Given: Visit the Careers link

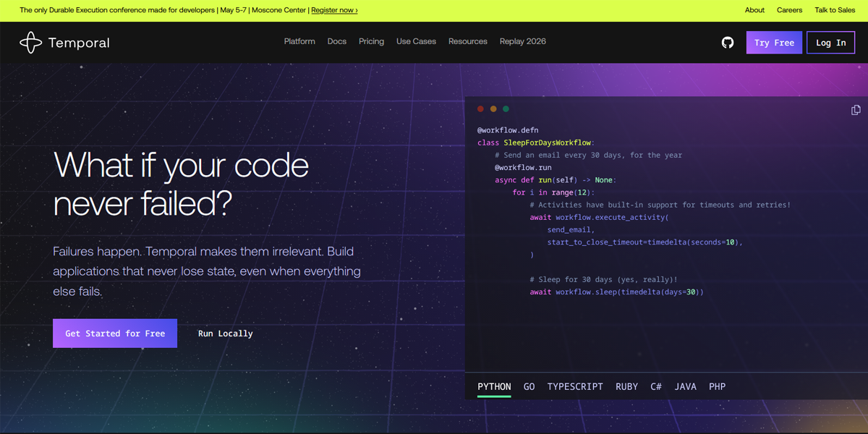Looking at the screenshot, I should click(x=789, y=10).
